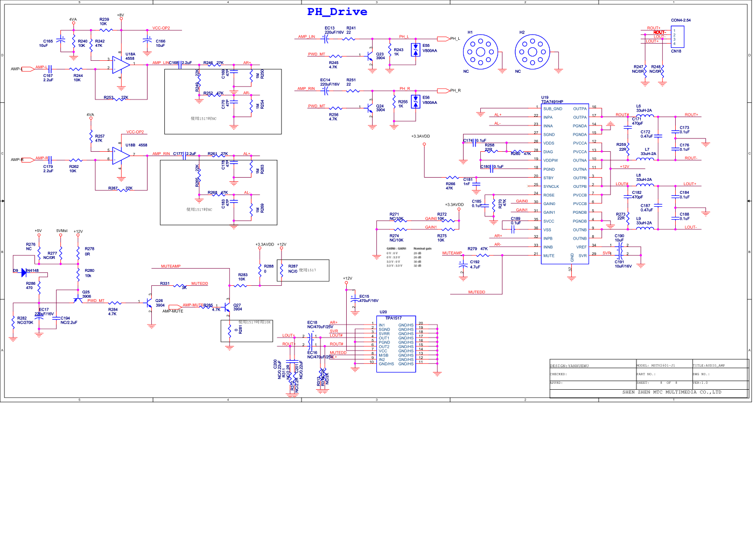The height and width of the screenshot is (534, 756).
Task: Click capacitor C166 10uF label
Action: pyautogui.click(x=160, y=43)
